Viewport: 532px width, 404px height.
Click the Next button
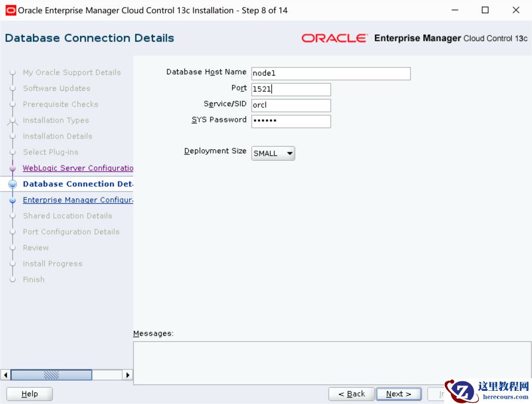399,394
